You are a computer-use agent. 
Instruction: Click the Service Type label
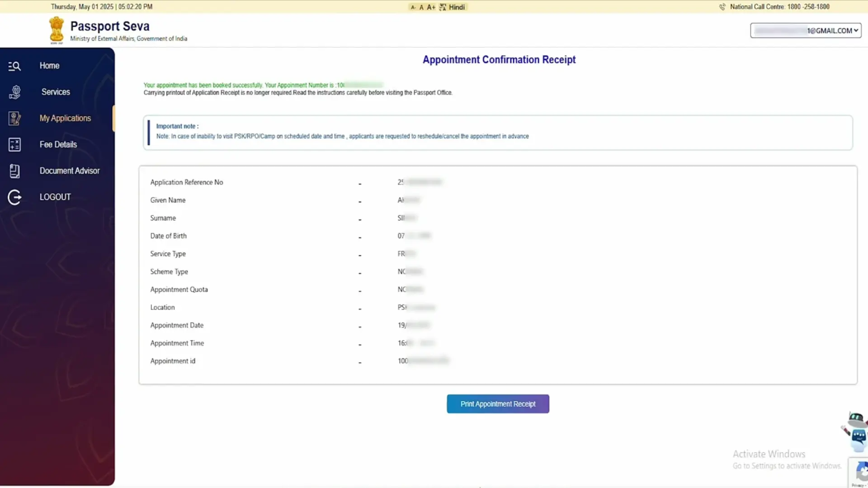[168, 254]
